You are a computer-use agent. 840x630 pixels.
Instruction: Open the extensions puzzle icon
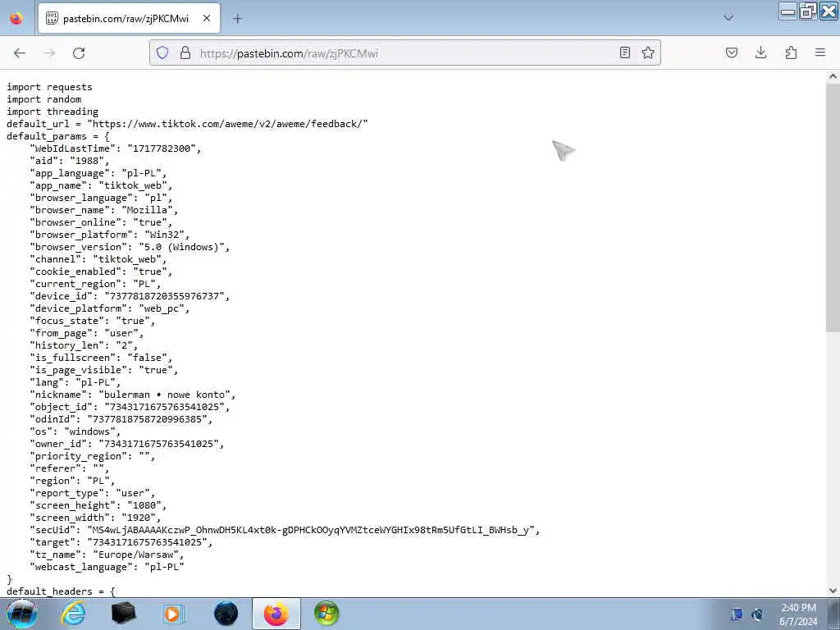tap(791, 52)
